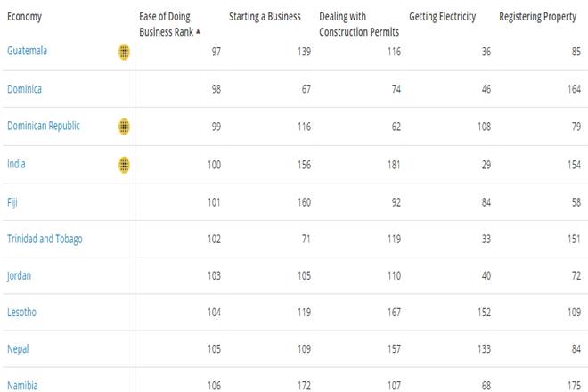Click the sort arrow next to Business Rank

point(198,31)
